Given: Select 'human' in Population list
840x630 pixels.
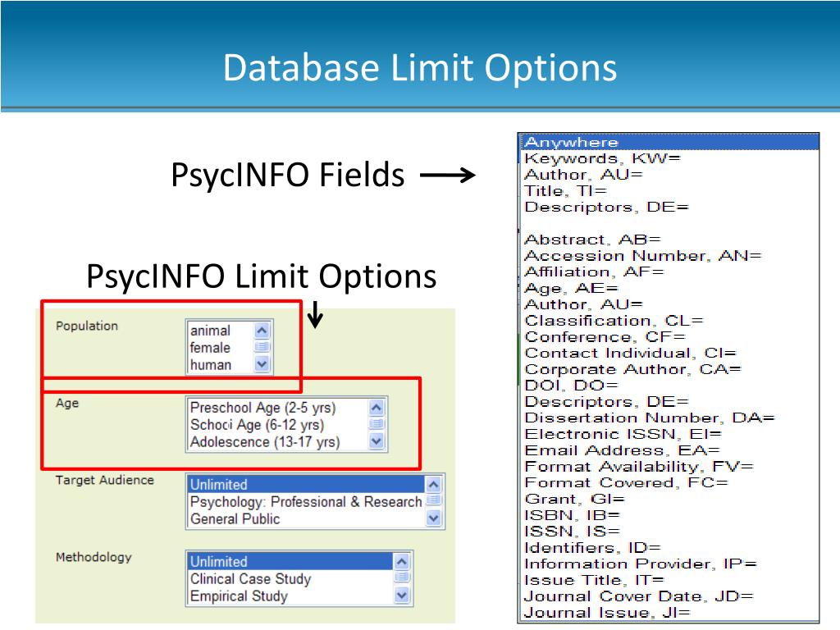Looking at the screenshot, I should pyautogui.click(x=211, y=365).
